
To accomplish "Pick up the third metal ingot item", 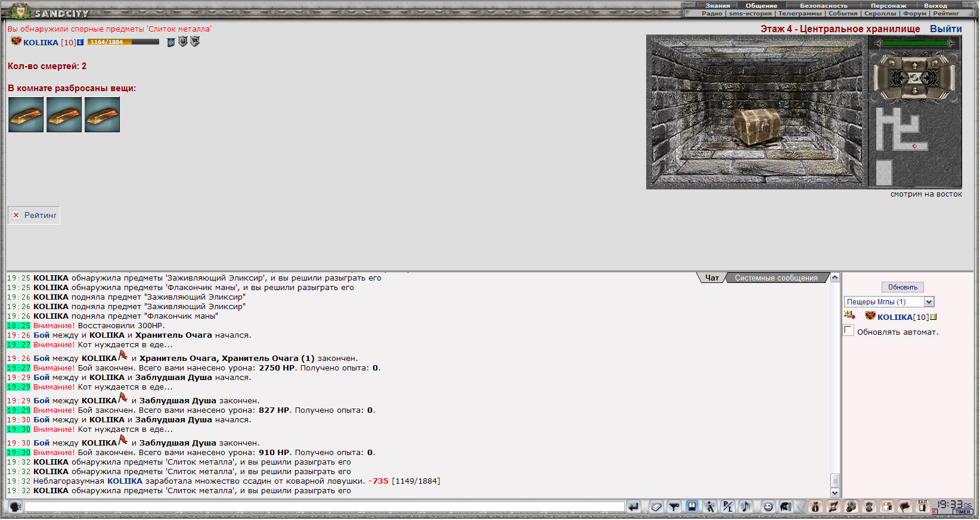I will pyautogui.click(x=102, y=114).
